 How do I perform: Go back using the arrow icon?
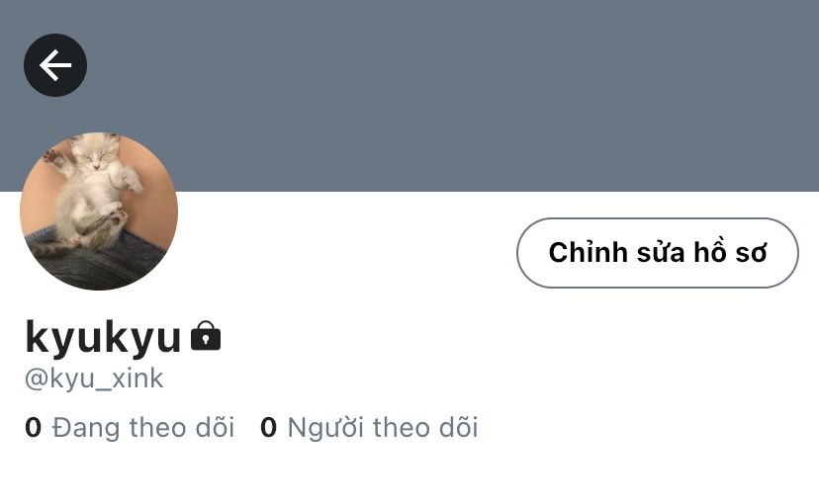click(55, 65)
